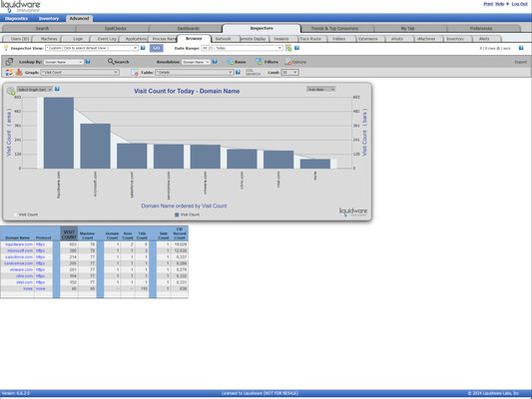Click the Log Out link
The image size is (532, 399).
tap(519, 4)
